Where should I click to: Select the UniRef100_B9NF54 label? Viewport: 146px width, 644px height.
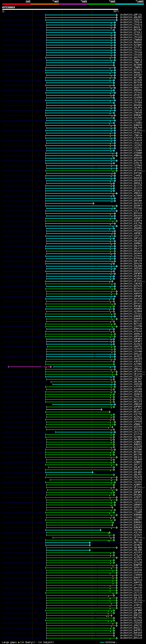(131, 565)
